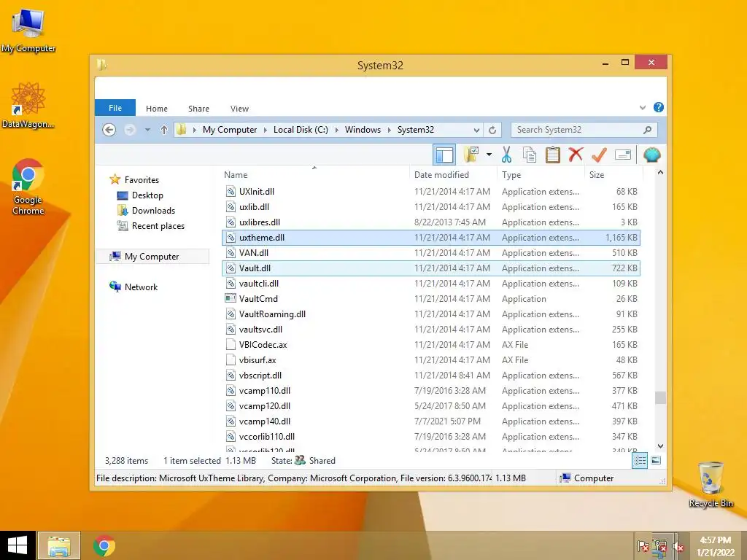Select the VaultCmd application file

(x=431, y=298)
